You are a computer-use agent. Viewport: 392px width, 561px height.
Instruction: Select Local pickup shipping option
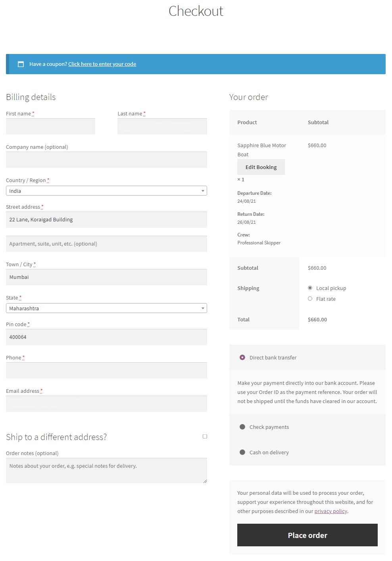coord(310,288)
